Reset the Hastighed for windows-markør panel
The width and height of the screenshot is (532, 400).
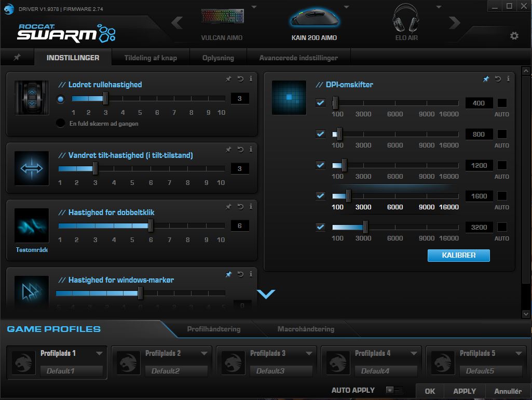[x=240, y=274]
